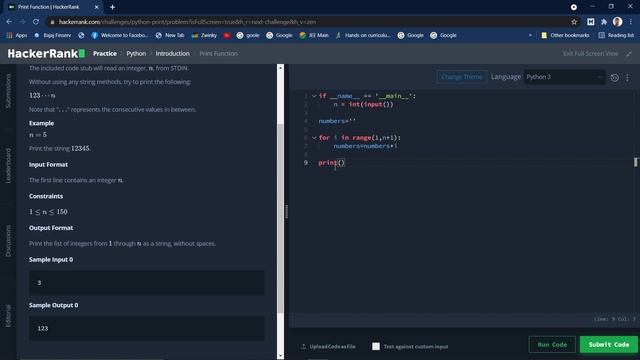640x360 pixels.
Task: Click the problem pane scrollbar thumb
Action: pyautogui.click(x=280, y=219)
